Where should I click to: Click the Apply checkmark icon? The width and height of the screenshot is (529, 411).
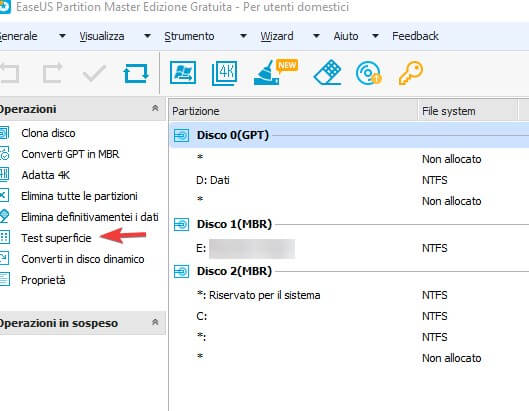pos(94,73)
